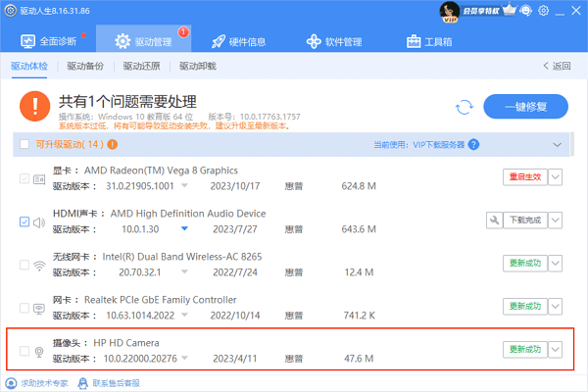Check the Intel Wireless-AC 8265 checkbox
Viewport: 588px width, 392px height.
24,265
